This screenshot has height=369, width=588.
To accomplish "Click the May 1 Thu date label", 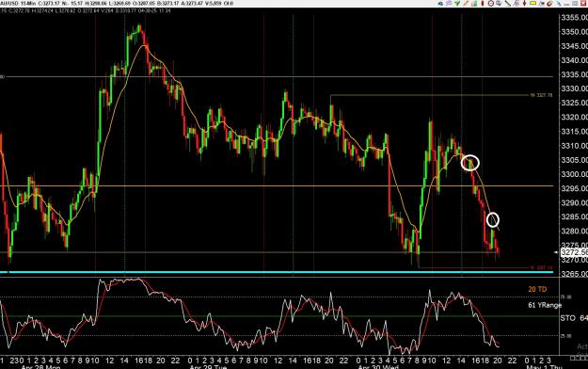I will (x=544, y=367).
